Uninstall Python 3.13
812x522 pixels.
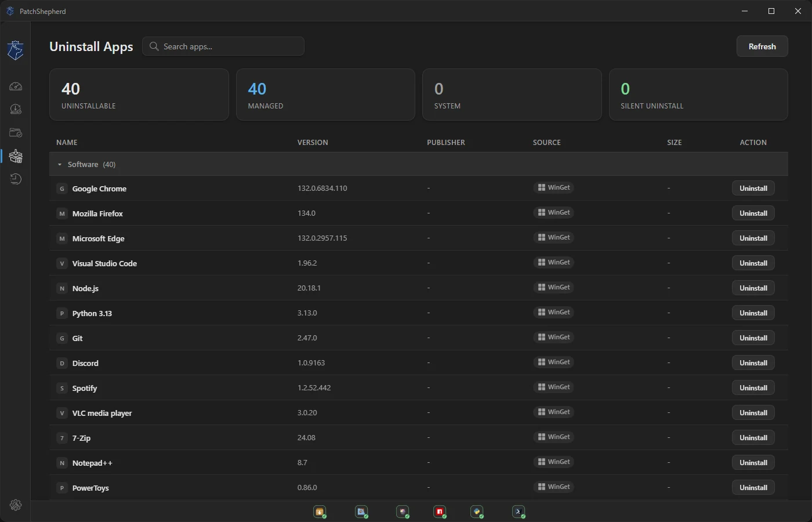pyautogui.click(x=753, y=313)
